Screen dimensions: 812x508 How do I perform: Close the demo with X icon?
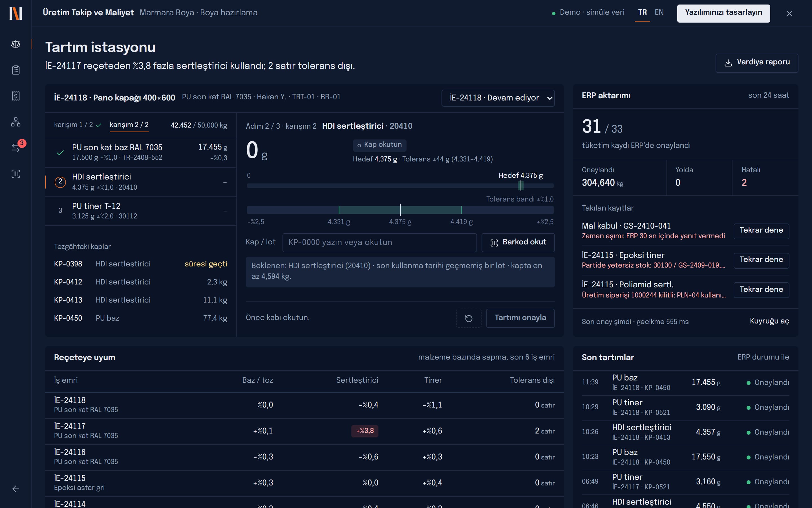click(x=789, y=14)
